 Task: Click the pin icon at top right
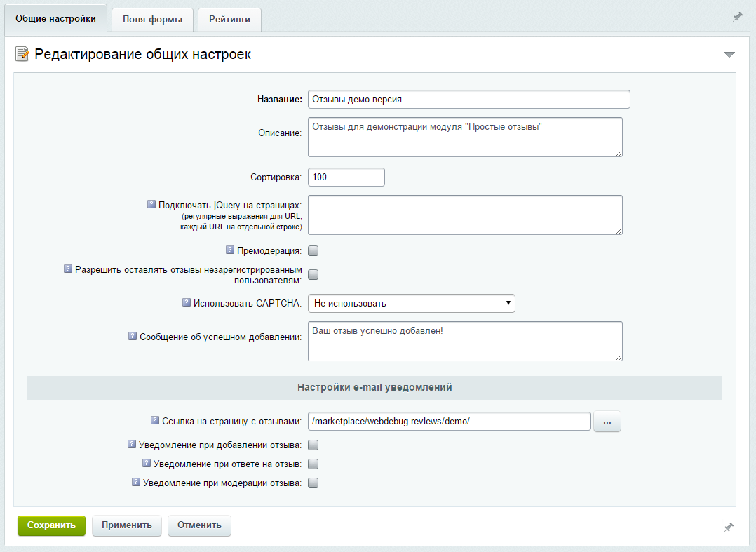(x=737, y=17)
